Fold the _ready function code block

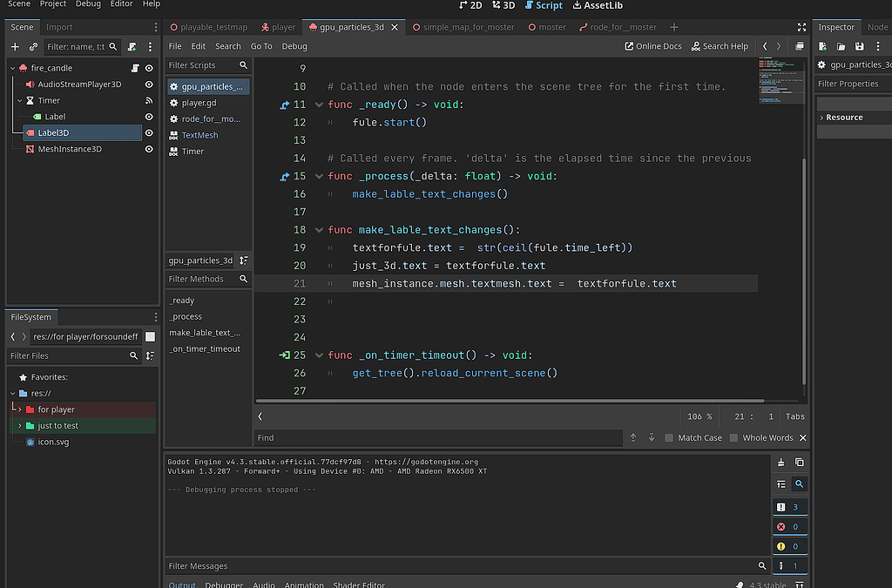pos(320,104)
